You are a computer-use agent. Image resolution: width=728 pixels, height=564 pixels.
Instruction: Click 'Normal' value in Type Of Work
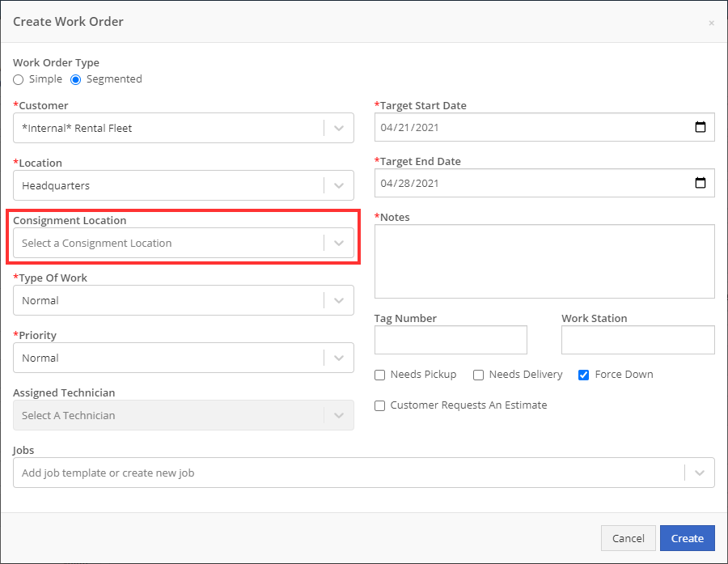[x=40, y=300]
